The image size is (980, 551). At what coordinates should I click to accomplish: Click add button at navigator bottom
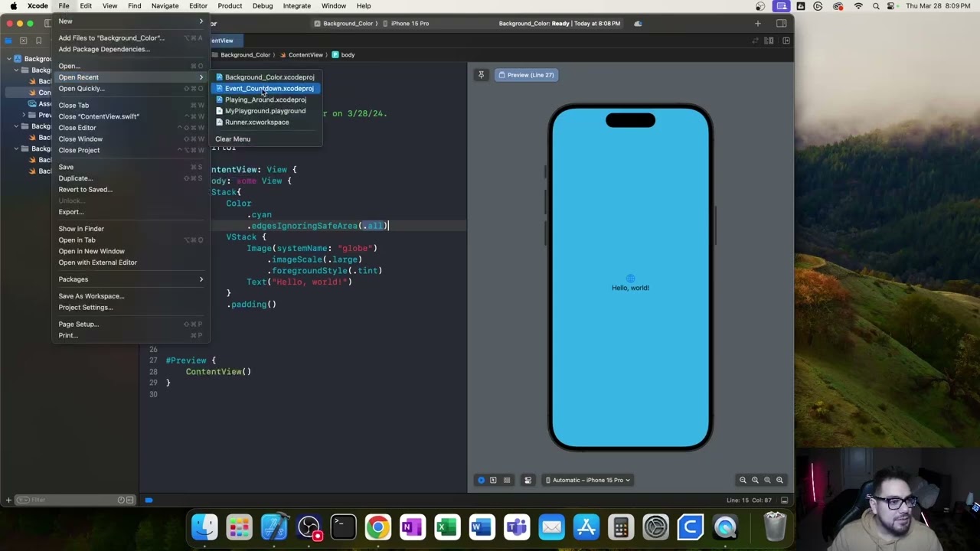pos(8,500)
